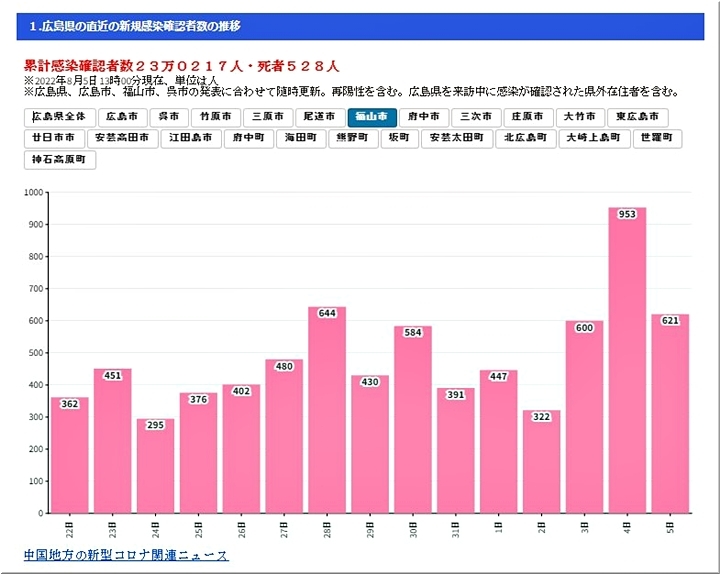Image resolution: width=720 pixels, height=574 pixels.
Task: Pick the 廿日市市 button
Action: 53,138
